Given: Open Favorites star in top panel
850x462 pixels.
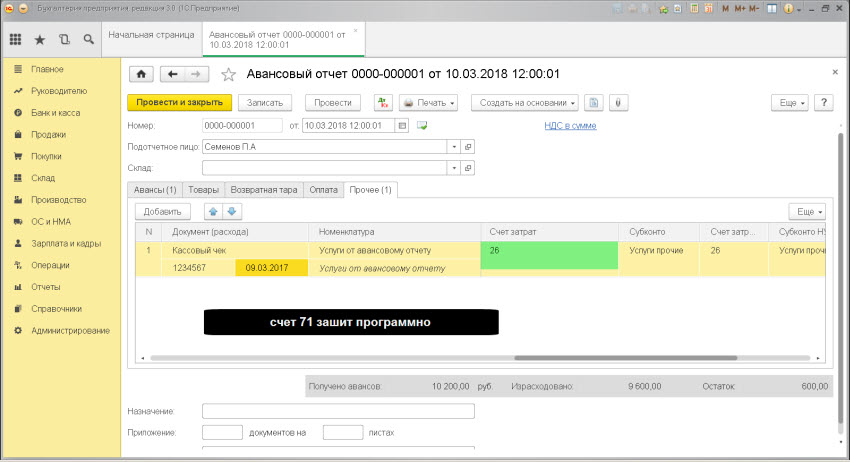Looking at the screenshot, I should click(x=40, y=40).
